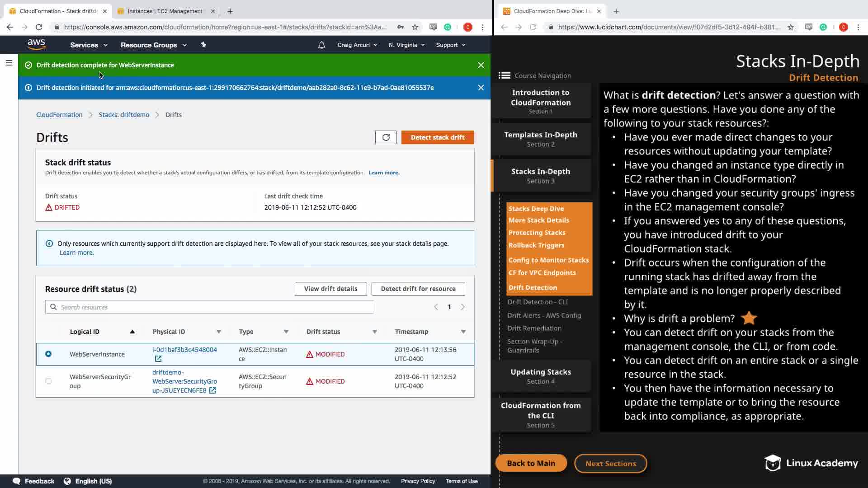Open the AWS notifications bell
868x488 pixels.
click(x=321, y=45)
